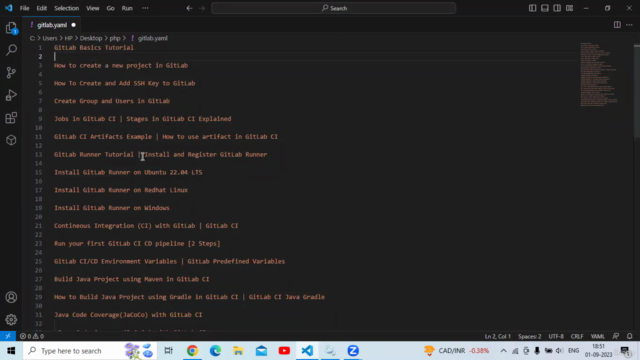Open the Edit menu
This screenshot has width=640, height=360.
(x=41, y=8)
